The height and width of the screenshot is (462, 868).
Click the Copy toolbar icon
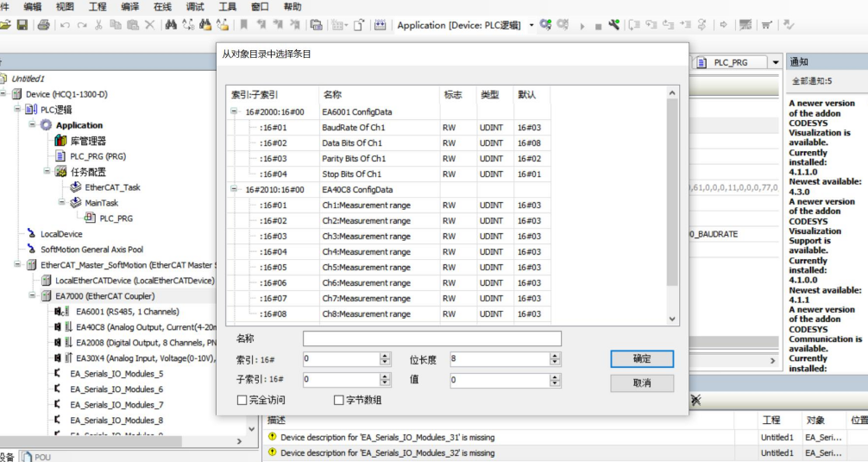coord(115,25)
